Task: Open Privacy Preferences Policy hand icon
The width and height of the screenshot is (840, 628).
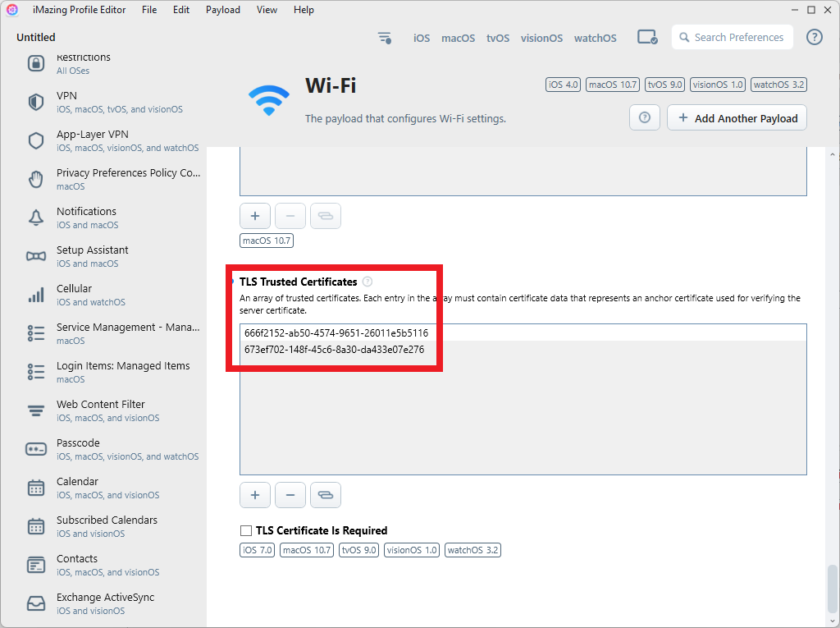Action: point(36,179)
